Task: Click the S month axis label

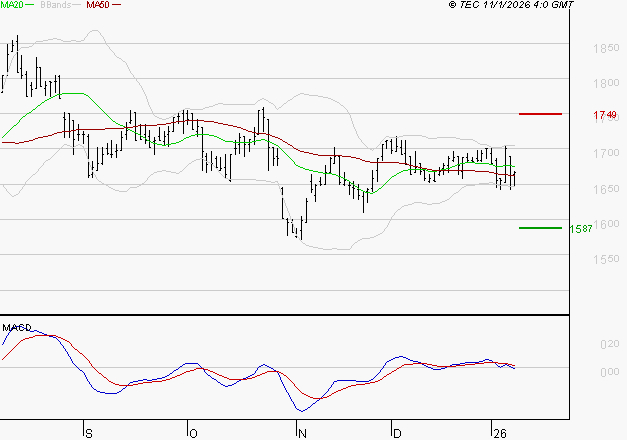Action: coord(89,434)
